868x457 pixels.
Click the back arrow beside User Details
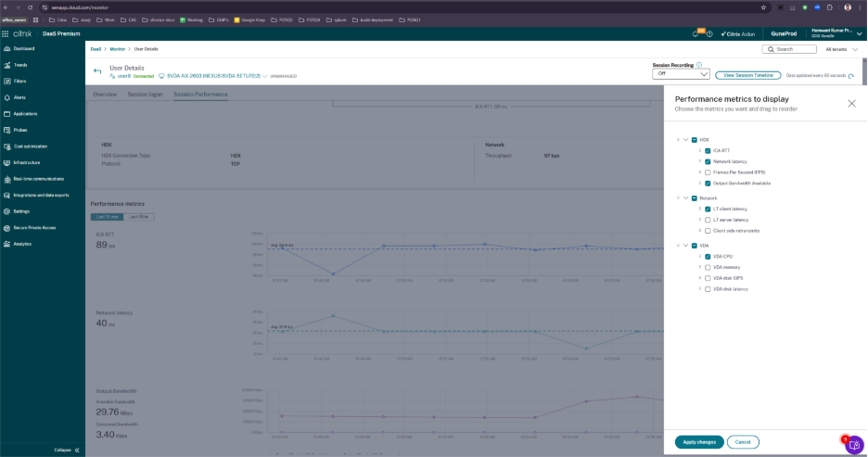(x=97, y=71)
